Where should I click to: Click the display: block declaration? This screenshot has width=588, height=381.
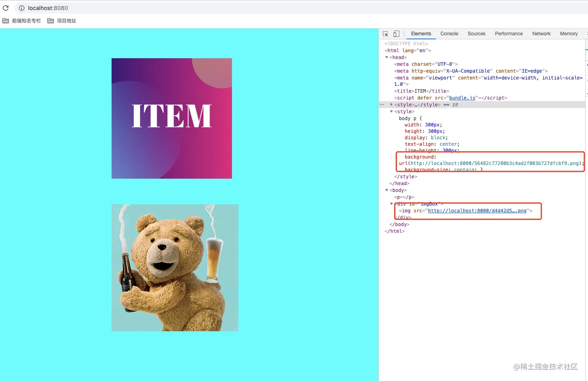point(426,138)
